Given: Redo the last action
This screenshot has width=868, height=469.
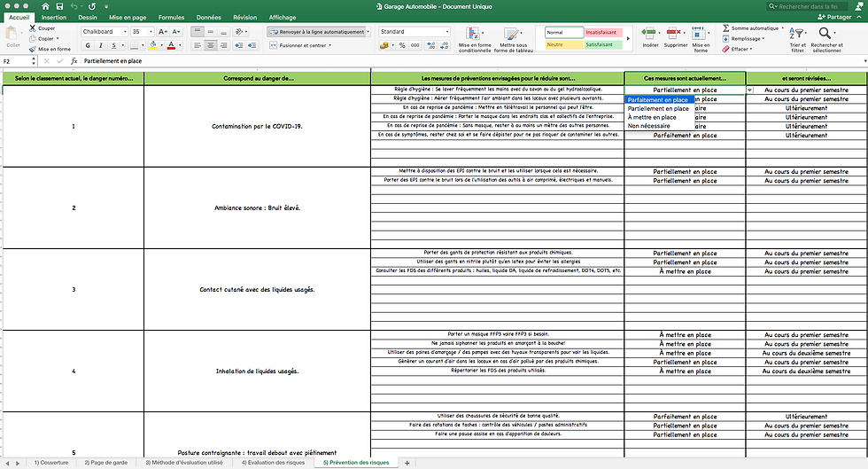Looking at the screenshot, I should point(92,6).
